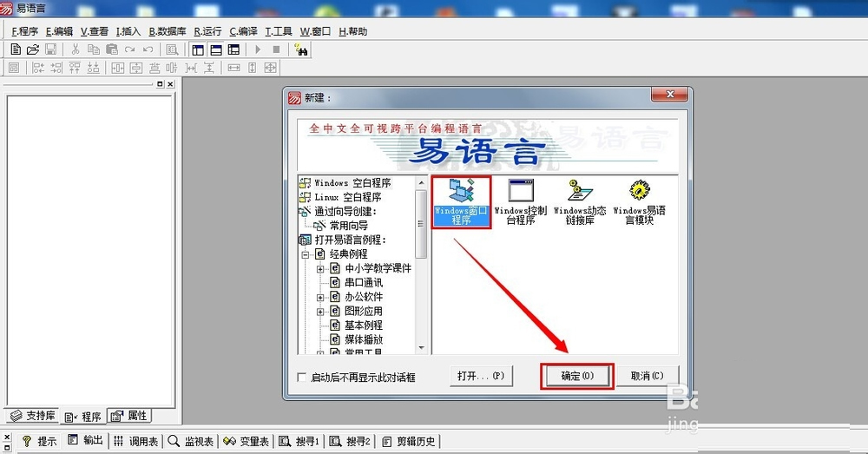Expand the 办公软件 tree node
Viewport: 868px width, 454px height.
pyautogui.click(x=320, y=298)
